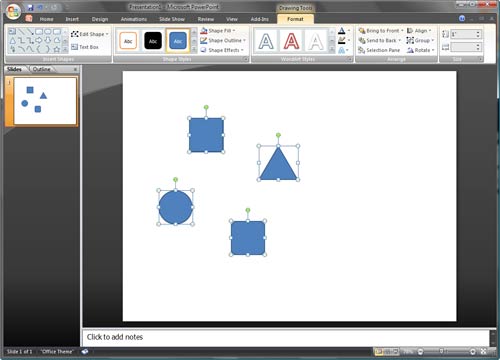Select the curve shape in gallery
The width and height of the screenshot is (500, 360).
point(30,49)
